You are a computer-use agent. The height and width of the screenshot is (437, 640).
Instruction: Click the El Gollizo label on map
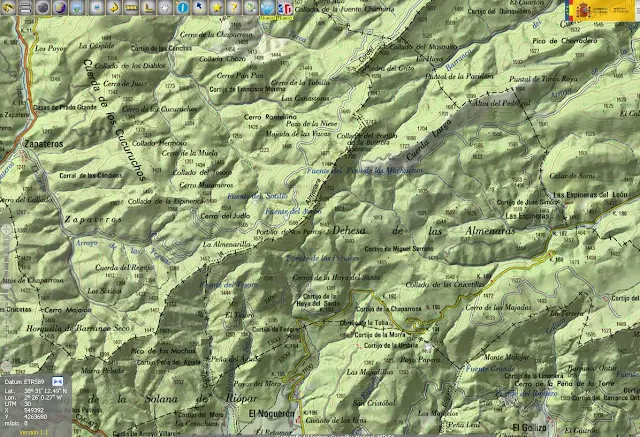coord(529,428)
